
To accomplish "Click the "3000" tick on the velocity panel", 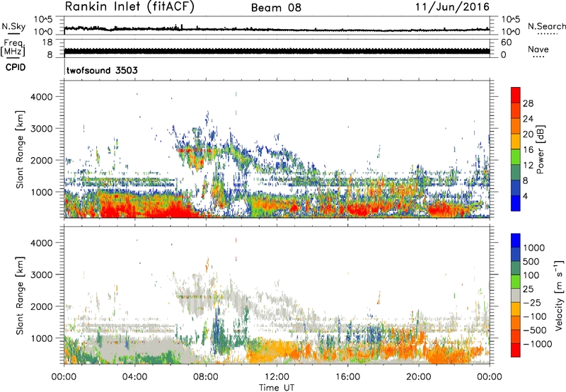I will [x=41, y=275].
